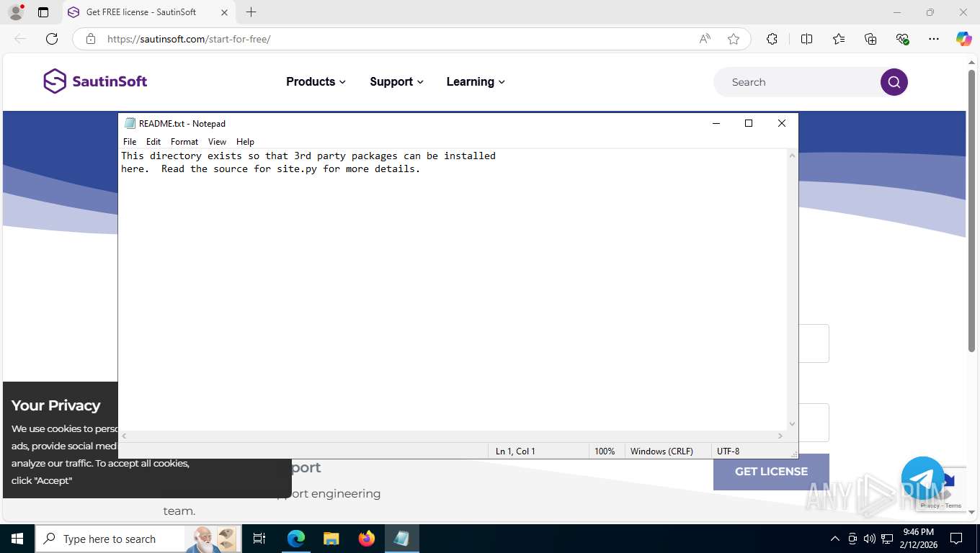Open Task View on the taskbar

point(259,539)
